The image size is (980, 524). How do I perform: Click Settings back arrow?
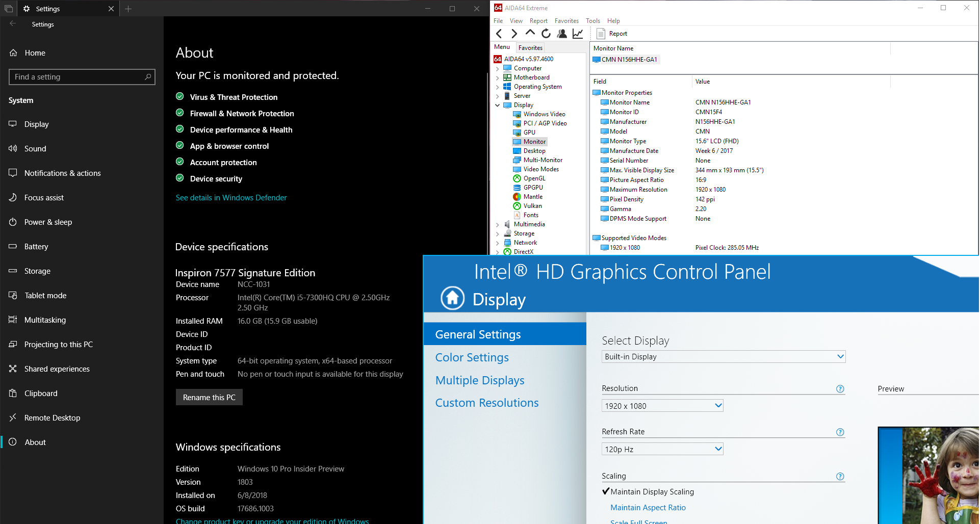click(x=13, y=24)
